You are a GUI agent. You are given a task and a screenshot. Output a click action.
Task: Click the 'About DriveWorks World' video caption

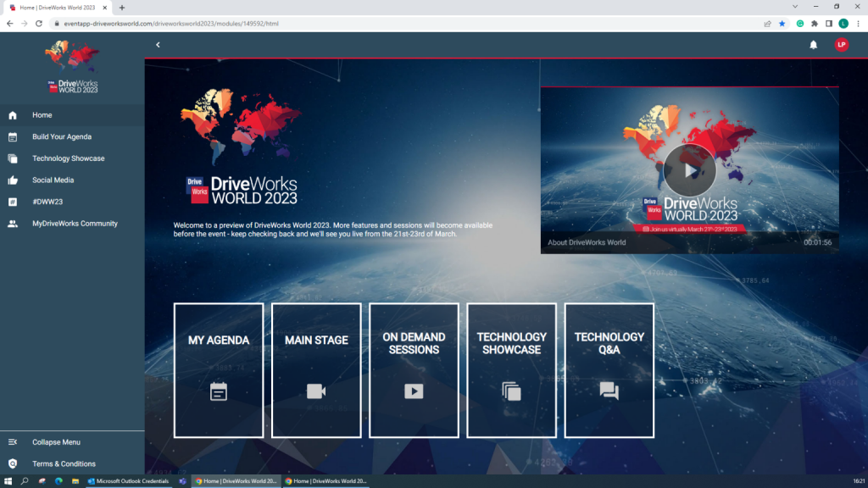587,242
